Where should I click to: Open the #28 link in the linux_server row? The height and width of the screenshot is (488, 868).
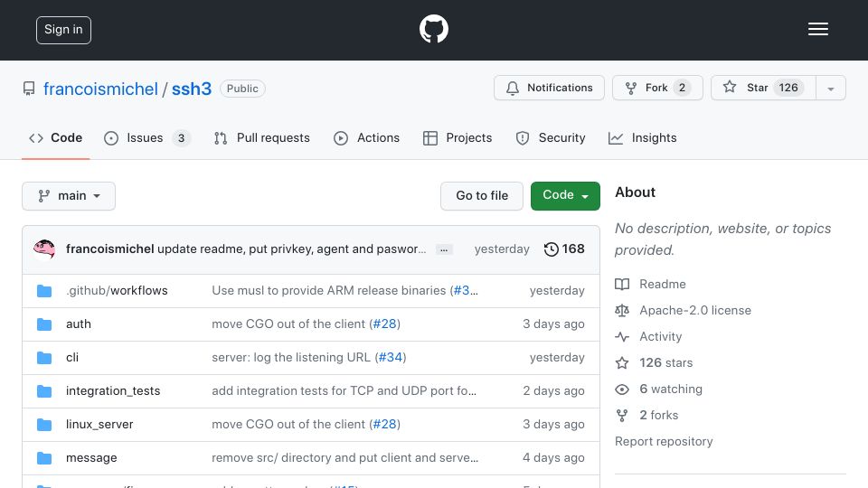[385, 425]
